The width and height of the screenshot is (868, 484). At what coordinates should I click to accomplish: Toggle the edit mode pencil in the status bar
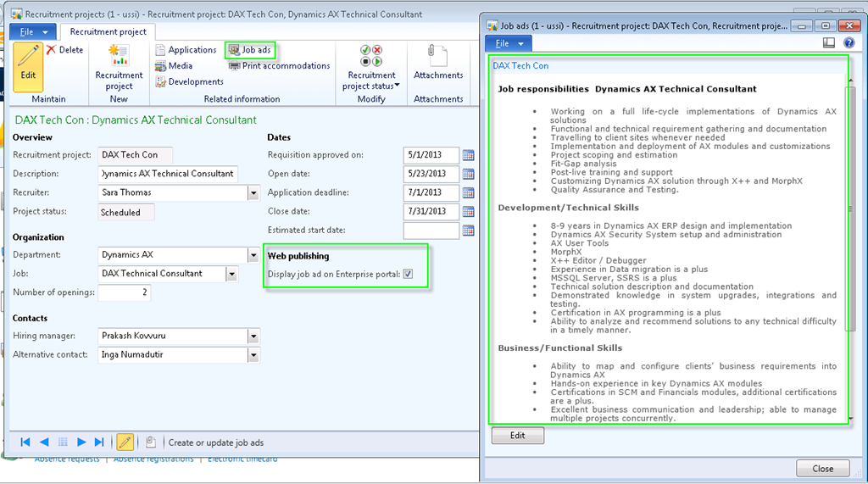pos(125,442)
